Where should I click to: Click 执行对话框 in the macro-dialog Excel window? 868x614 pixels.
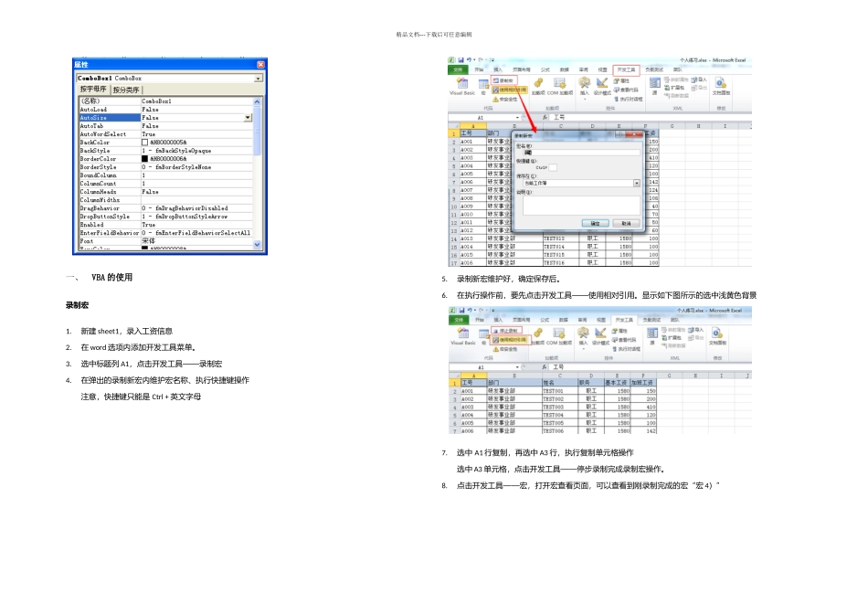629,99
